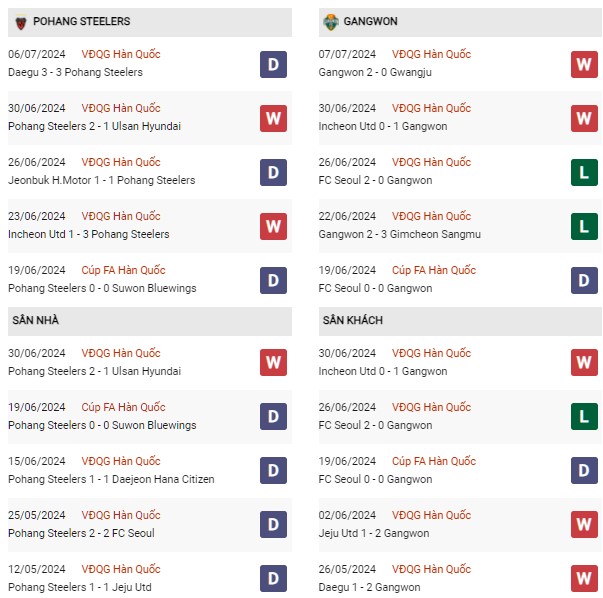Click the Gangwon club logo
The width and height of the screenshot is (603, 598).
click(331, 22)
